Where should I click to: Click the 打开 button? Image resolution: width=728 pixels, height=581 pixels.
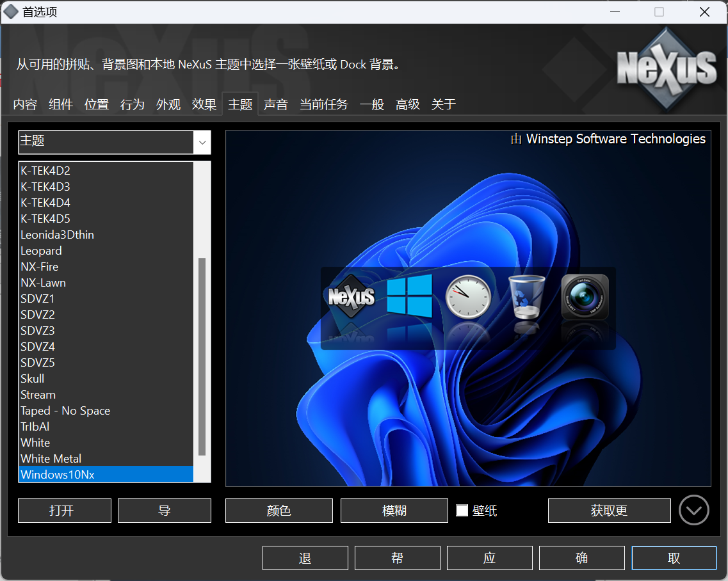click(64, 510)
